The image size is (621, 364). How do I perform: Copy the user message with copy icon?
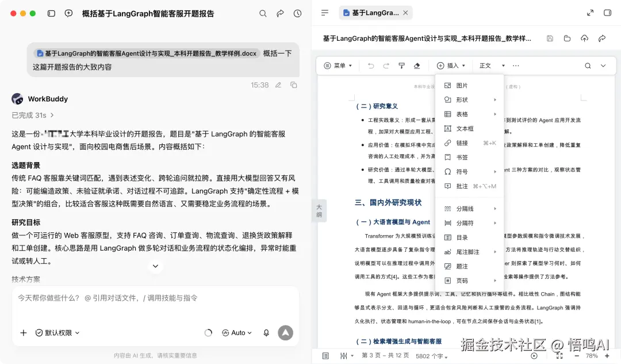pyautogui.click(x=293, y=85)
